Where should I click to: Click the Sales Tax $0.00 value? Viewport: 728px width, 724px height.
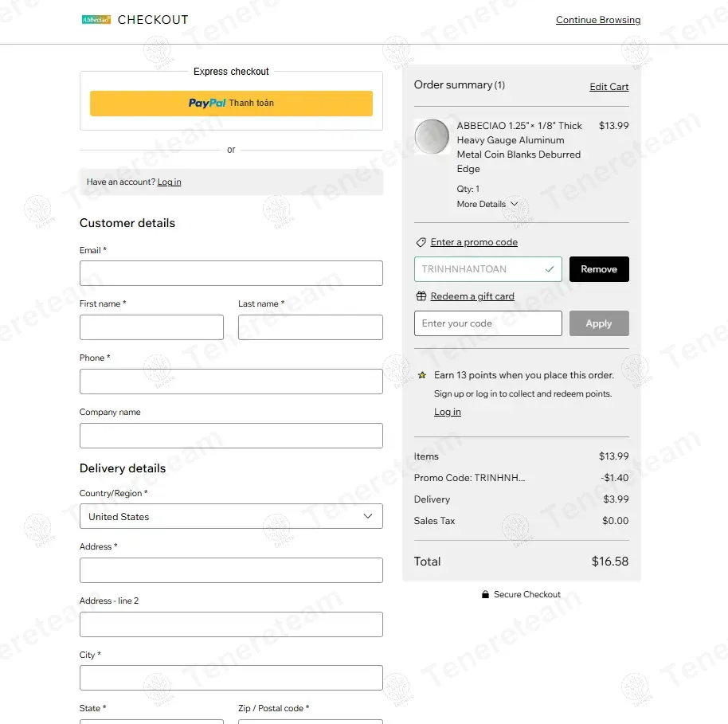(x=615, y=521)
